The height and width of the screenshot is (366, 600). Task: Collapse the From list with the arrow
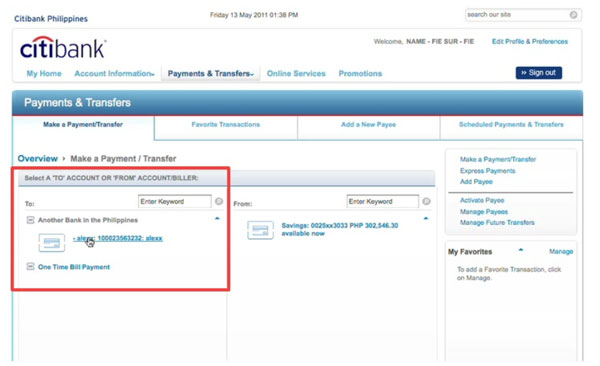426,219
